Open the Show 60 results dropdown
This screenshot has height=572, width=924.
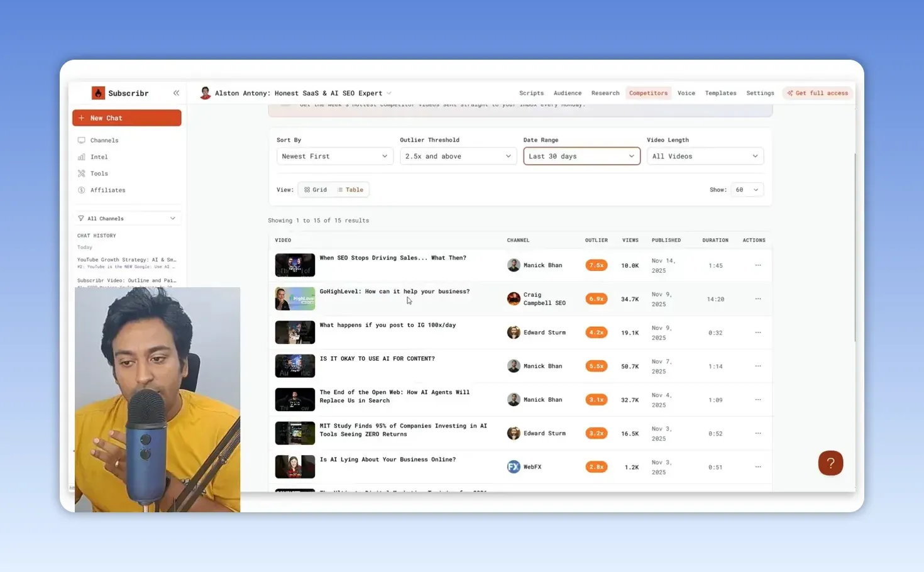[747, 190]
